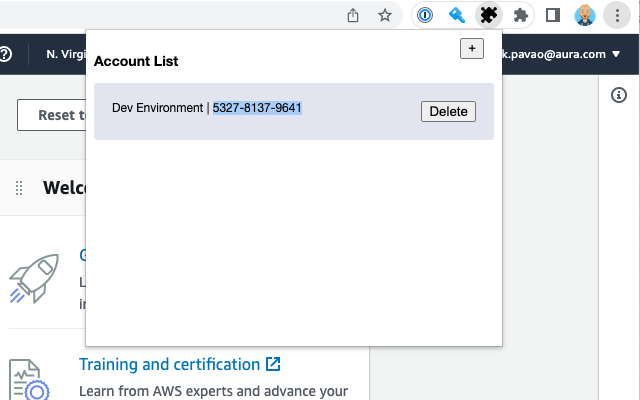Click the black puzzle-piece account extension icon
This screenshot has width=640, height=400.
tap(489, 16)
